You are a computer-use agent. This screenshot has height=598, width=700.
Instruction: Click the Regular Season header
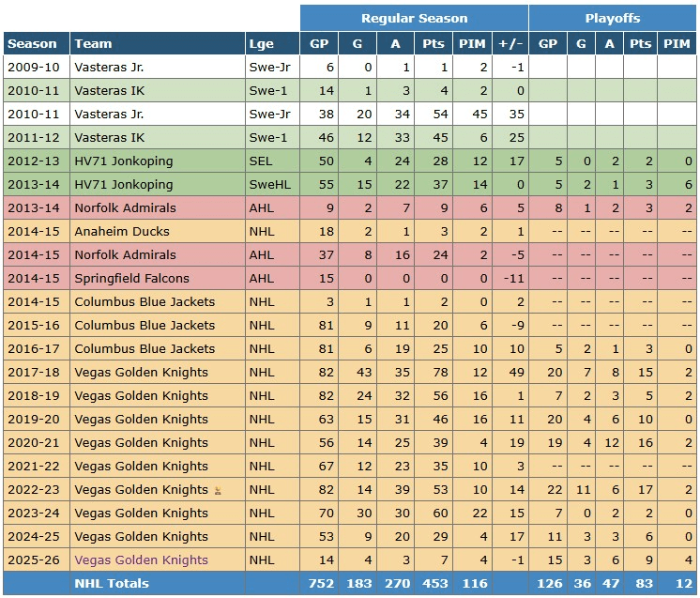point(414,19)
